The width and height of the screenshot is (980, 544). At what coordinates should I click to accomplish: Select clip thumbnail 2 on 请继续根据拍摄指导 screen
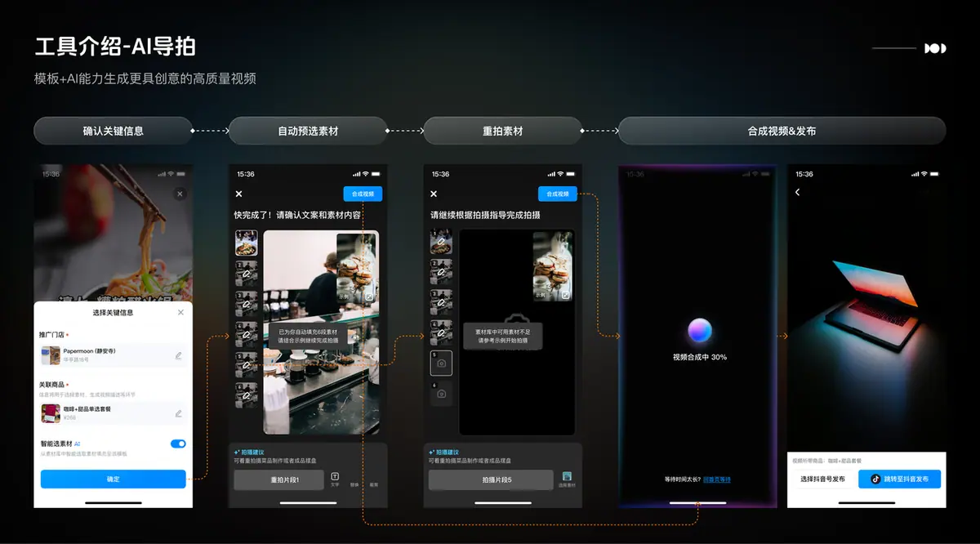(x=441, y=273)
